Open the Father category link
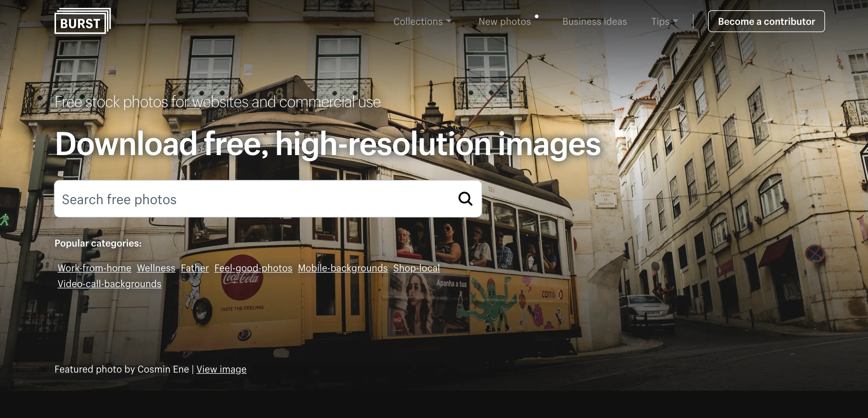The image size is (868, 418). (195, 268)
